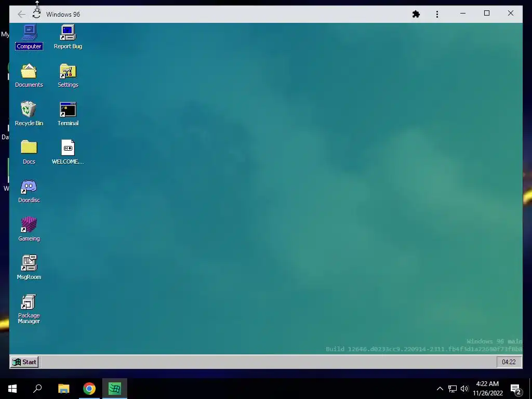
Task: Open the host Windows Start menu
Action: (x=12, y=389)
